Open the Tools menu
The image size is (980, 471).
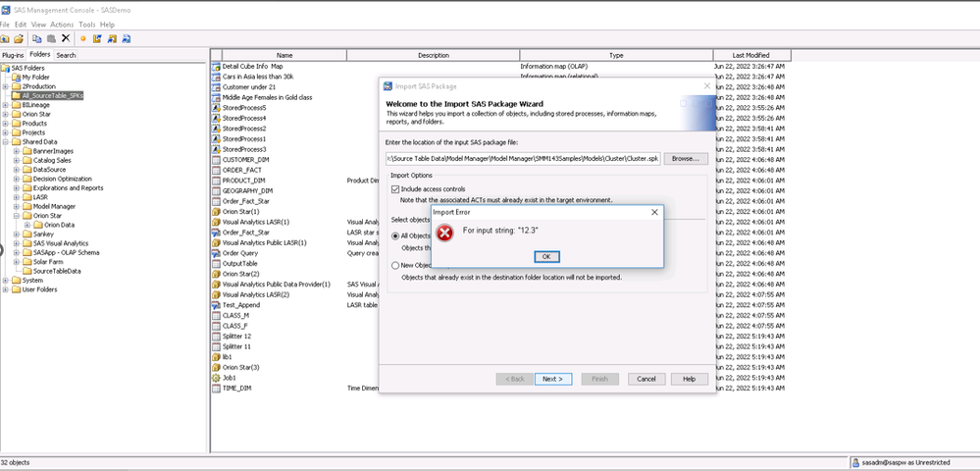pyautogui.click(x=87, y=25)
